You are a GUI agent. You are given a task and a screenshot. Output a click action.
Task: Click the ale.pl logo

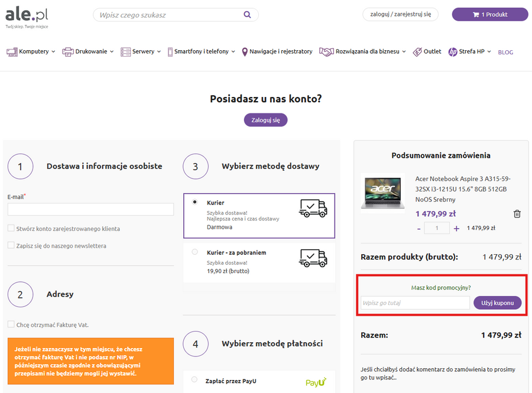27,14
